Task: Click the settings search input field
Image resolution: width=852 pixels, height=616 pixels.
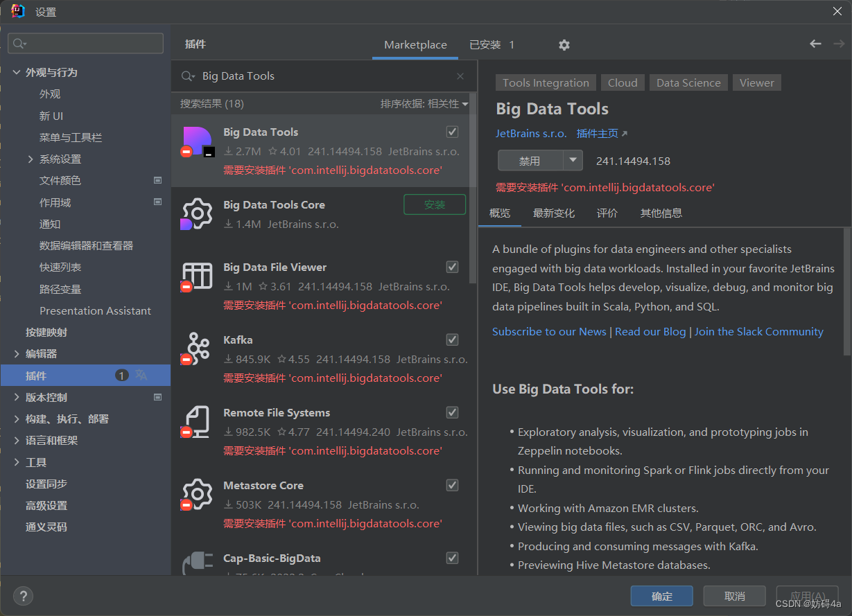Action: (86, 44)
